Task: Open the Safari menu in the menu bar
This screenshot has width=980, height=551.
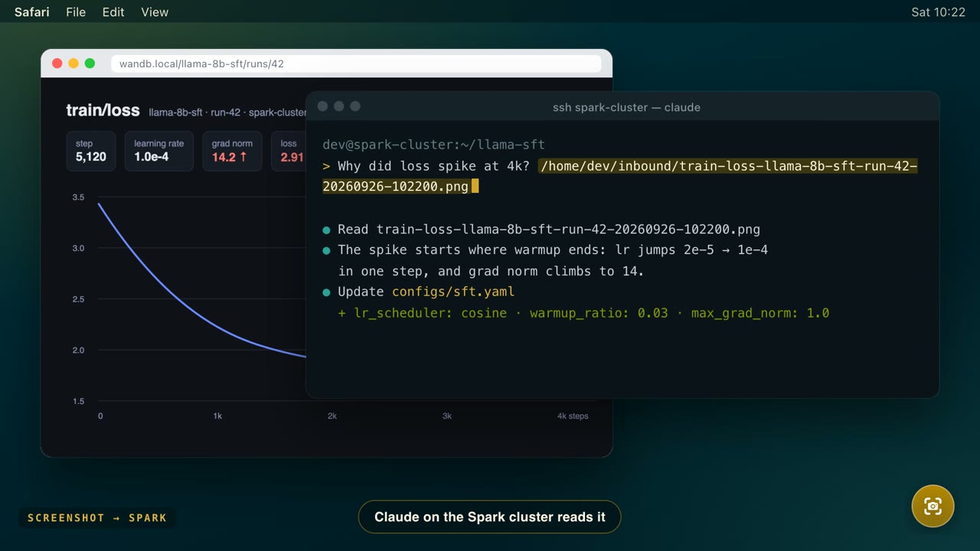Action: click(x=31, y=12)
